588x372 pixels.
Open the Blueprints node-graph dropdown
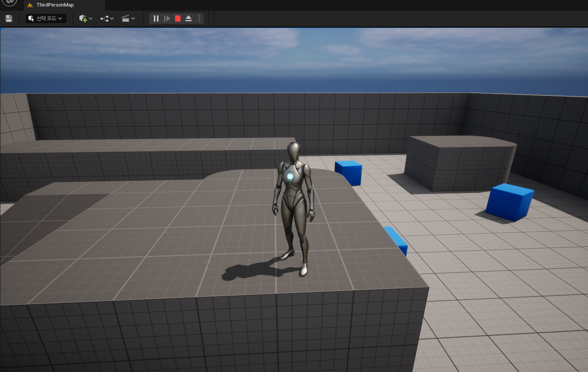[107, 18]
